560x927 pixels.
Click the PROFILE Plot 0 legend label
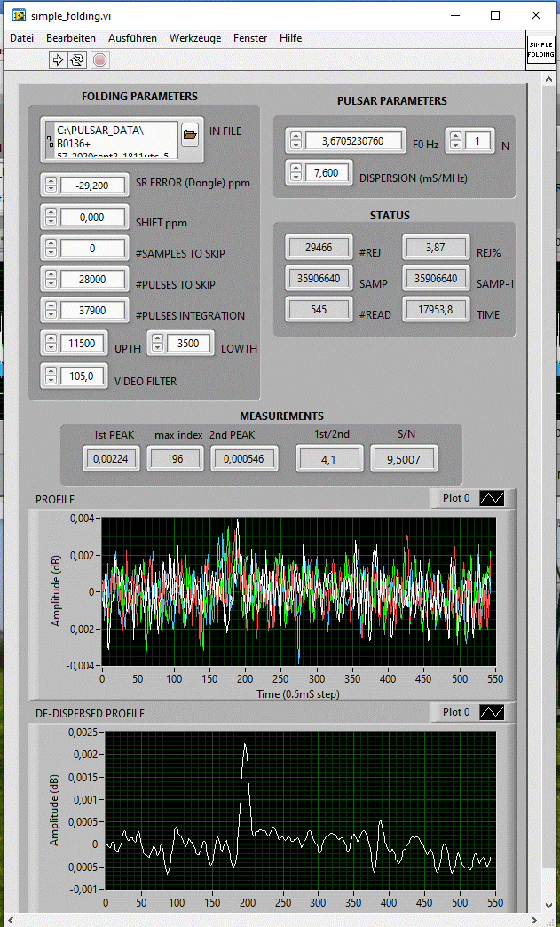click(x=456, y=498)
